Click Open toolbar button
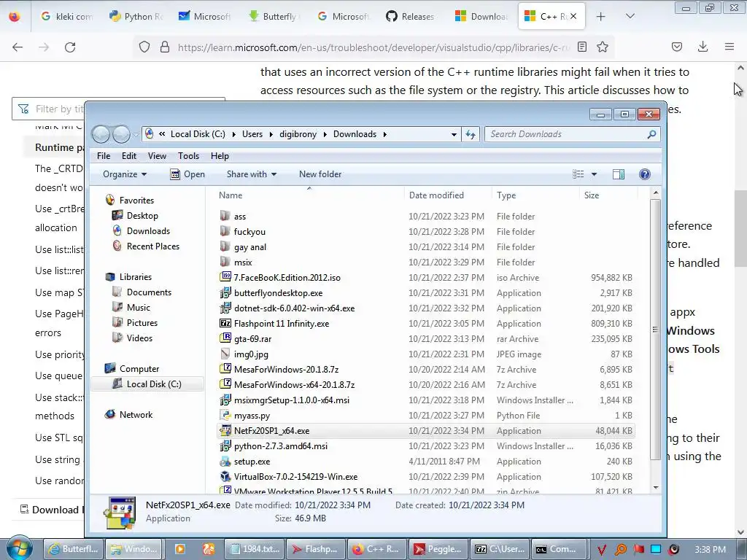The width and height of the screenshot is (747, 560). click(187, 174)
